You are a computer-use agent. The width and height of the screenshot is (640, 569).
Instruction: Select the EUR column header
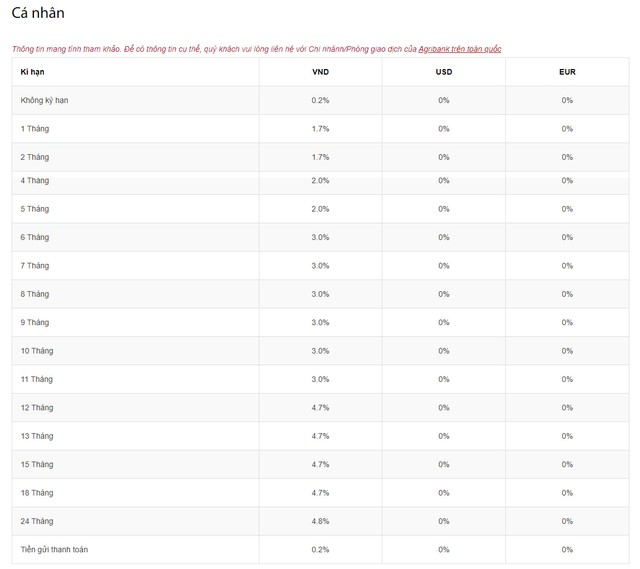pos(567,72)
